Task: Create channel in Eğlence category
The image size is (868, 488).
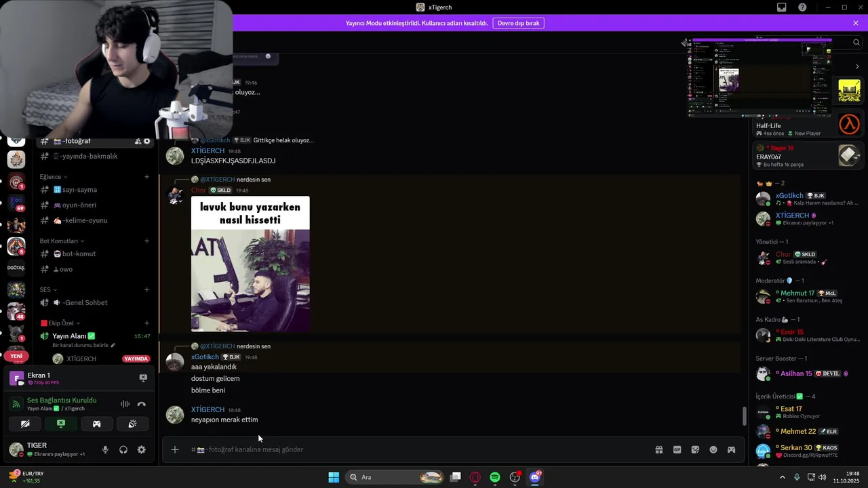Action: [146, 177]
